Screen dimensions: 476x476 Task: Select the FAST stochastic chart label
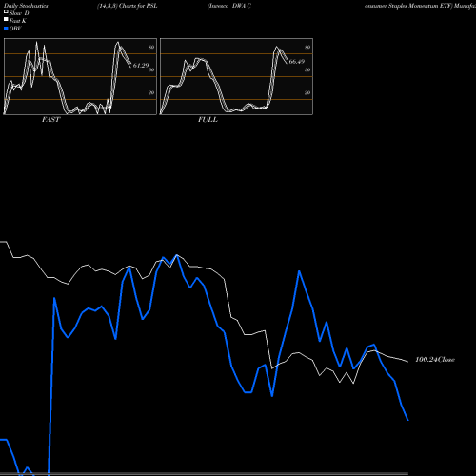tap(50, 120)
